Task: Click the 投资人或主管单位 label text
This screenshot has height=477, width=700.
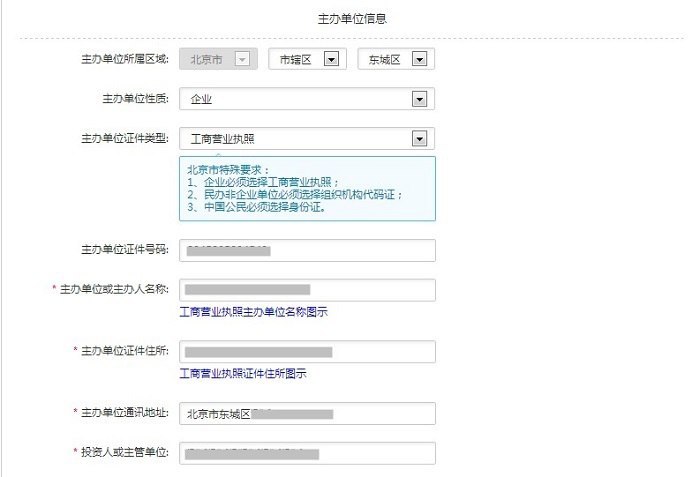Action: point(124,452)
